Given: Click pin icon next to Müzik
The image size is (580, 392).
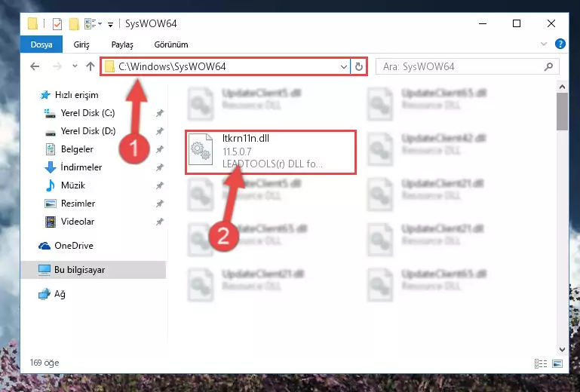Looking at the screenshot, I should click(159, 185).
